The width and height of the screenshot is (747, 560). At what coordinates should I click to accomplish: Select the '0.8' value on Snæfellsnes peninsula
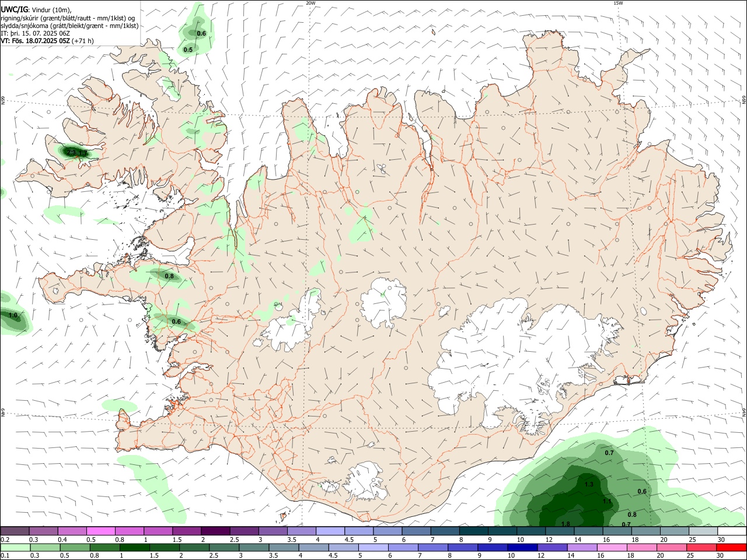(x=169, y=276)
